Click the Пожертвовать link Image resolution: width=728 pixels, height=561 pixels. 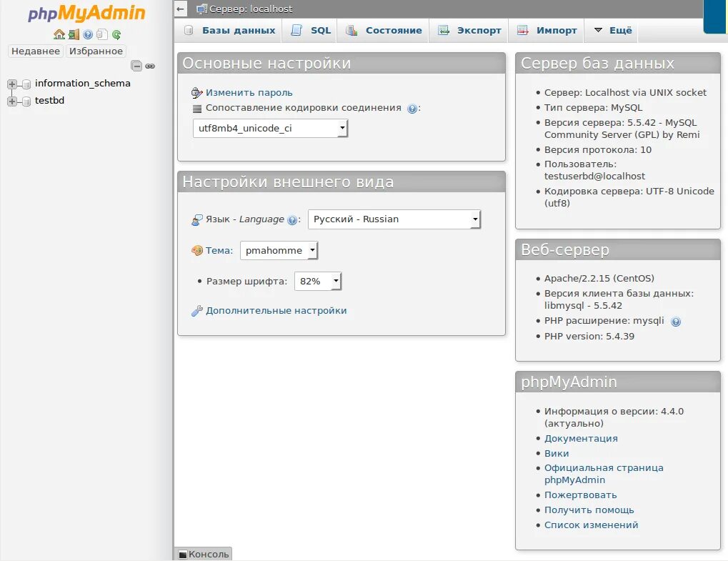580,495
